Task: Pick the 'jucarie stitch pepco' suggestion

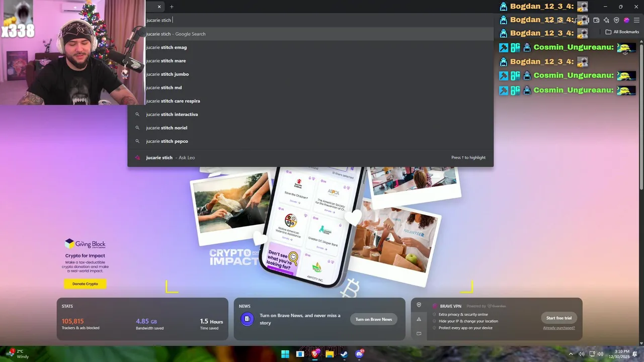Action: click(310, 141)
